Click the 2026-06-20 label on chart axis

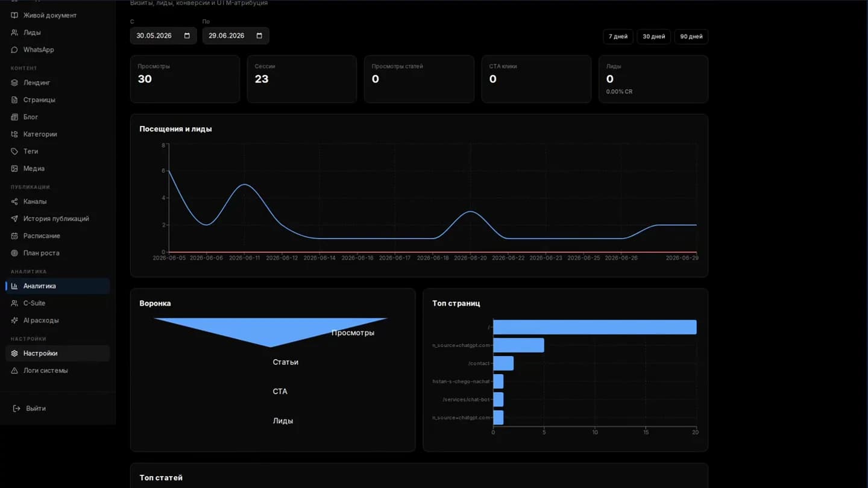(x=470, y=258)
